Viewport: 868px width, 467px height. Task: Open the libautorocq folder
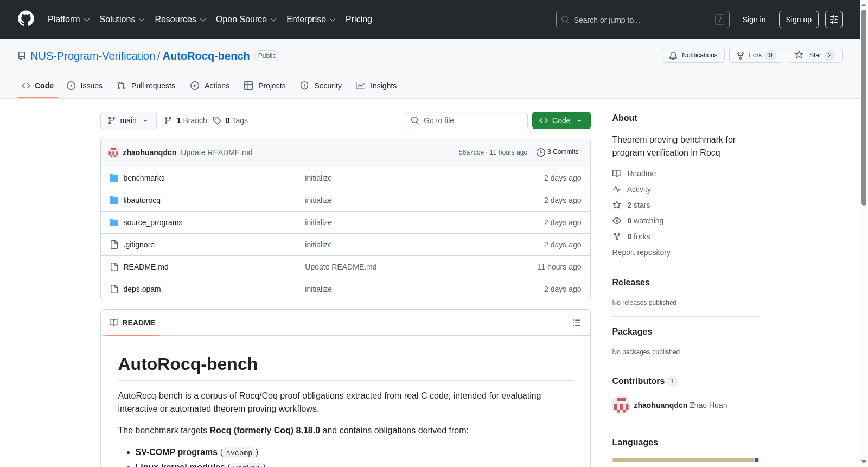(x=142, y=200)
